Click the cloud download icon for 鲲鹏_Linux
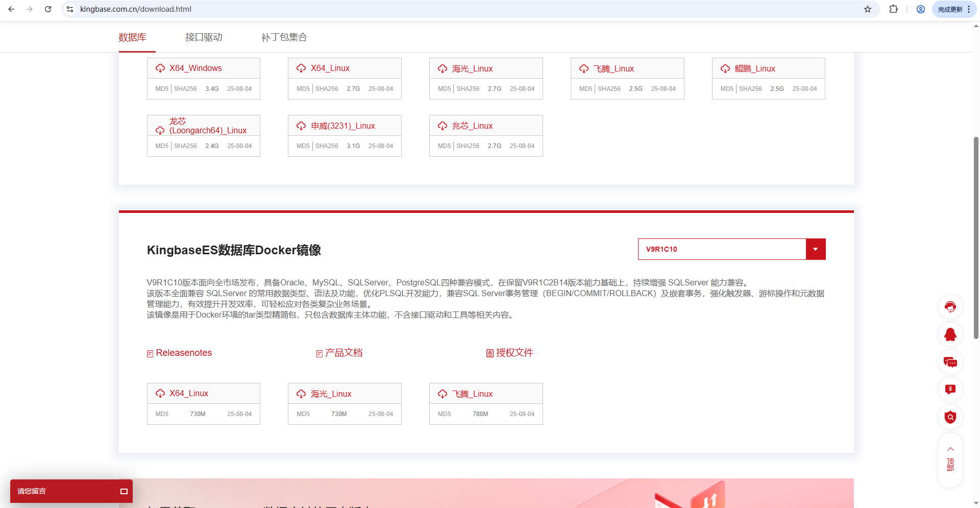 pyautogui.click(x=725, y=68)
